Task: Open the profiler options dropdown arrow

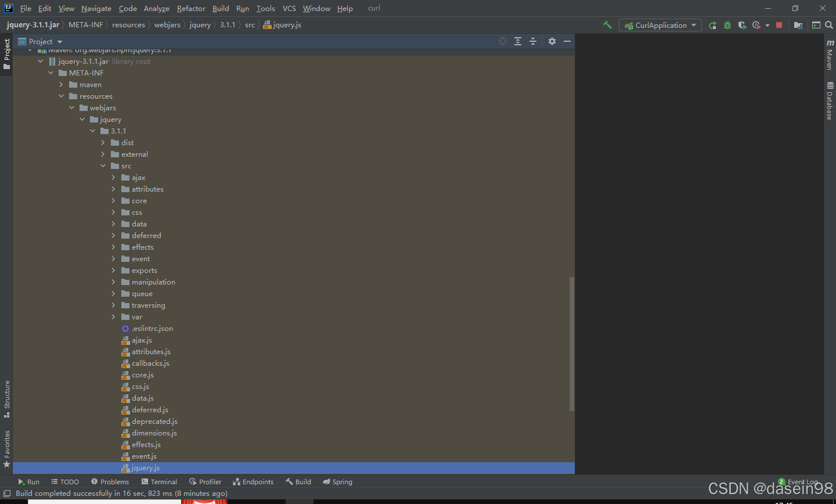Action: click(x=767, y=26)
